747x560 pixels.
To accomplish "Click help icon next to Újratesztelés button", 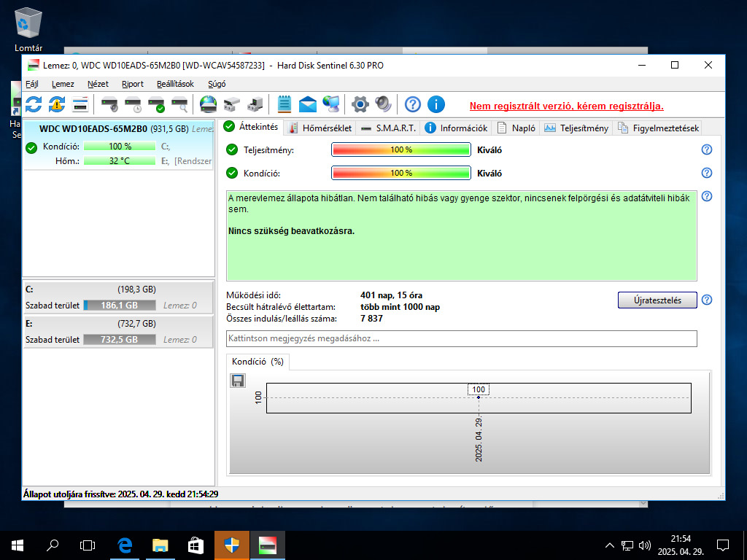I will click(x=707, y=300).
